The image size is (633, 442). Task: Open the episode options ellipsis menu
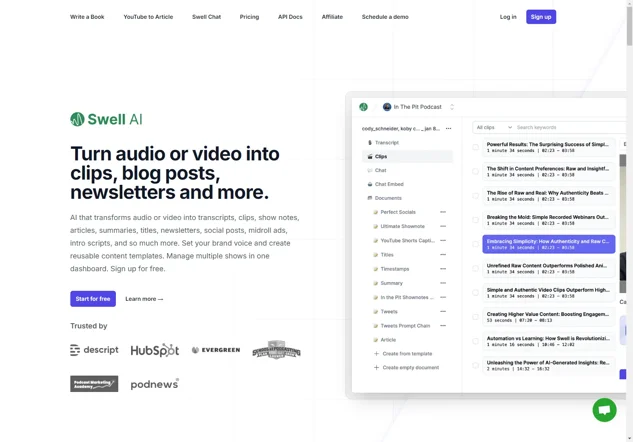coord(449,129)
